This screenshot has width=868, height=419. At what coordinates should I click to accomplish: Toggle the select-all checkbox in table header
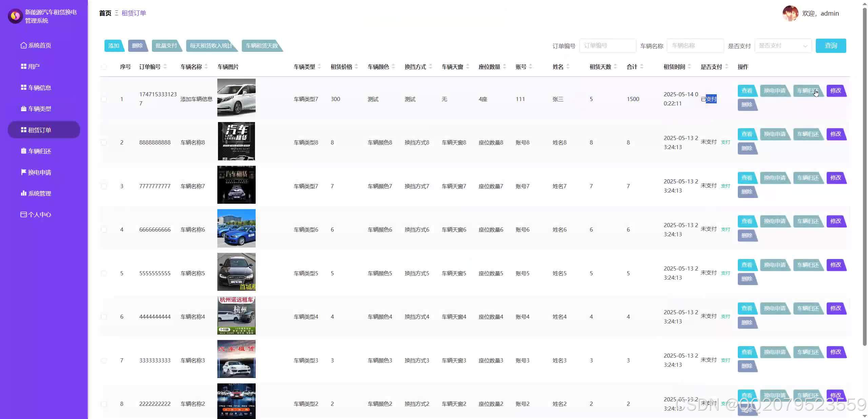pos(104,67)
